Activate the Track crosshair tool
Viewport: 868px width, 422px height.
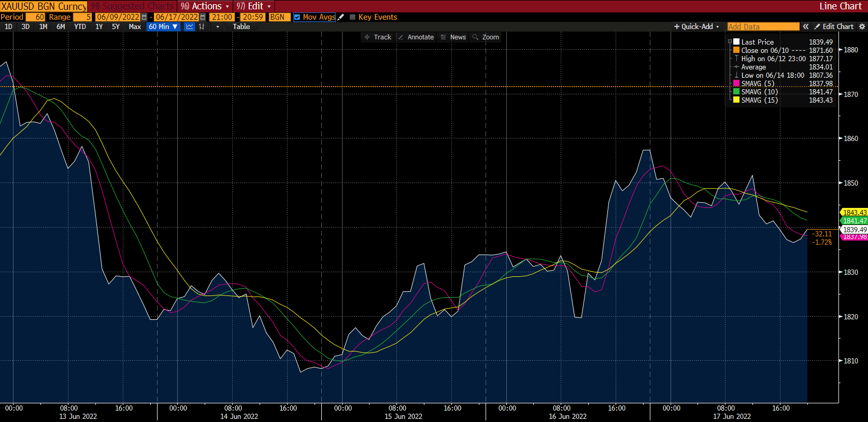(x=378, y=37)
